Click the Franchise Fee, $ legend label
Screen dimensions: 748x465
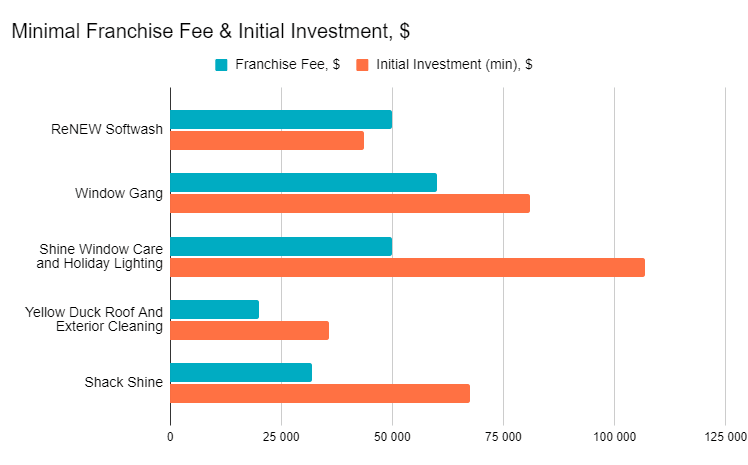click(x=287, y=64)
